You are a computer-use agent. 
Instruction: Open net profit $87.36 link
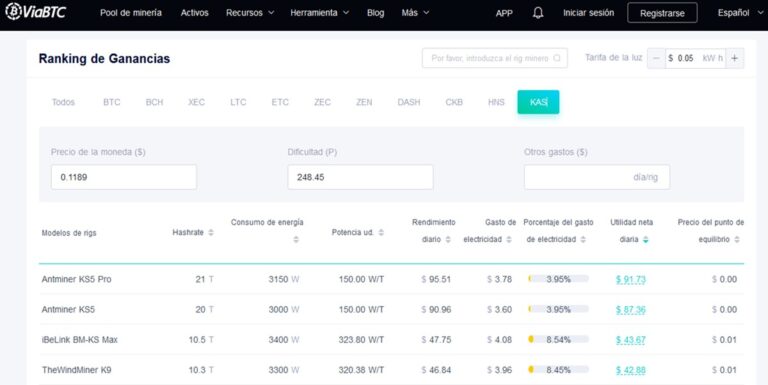tap(631, 310)
